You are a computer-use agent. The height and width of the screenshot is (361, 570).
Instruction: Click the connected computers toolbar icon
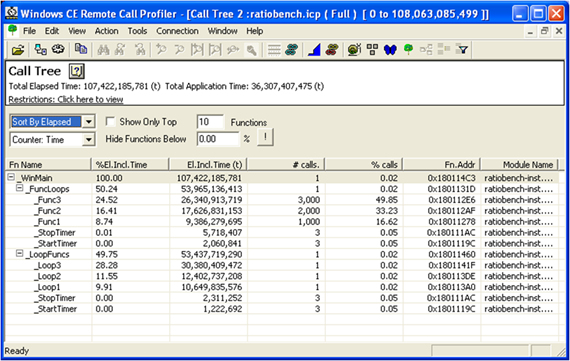click(40, 49)
